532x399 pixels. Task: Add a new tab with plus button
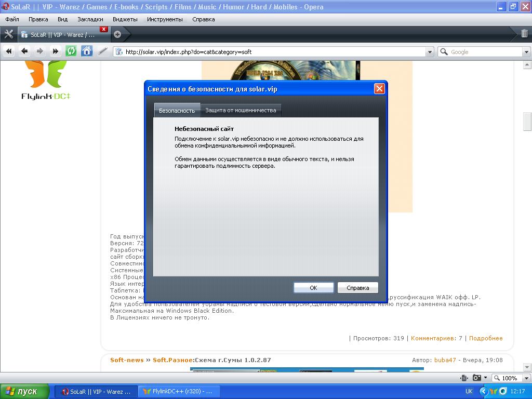tap(117, 34)
